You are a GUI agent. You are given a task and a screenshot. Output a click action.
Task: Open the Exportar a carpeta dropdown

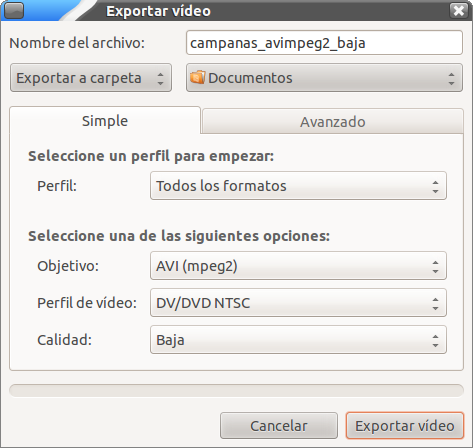[x=91, y=78]
